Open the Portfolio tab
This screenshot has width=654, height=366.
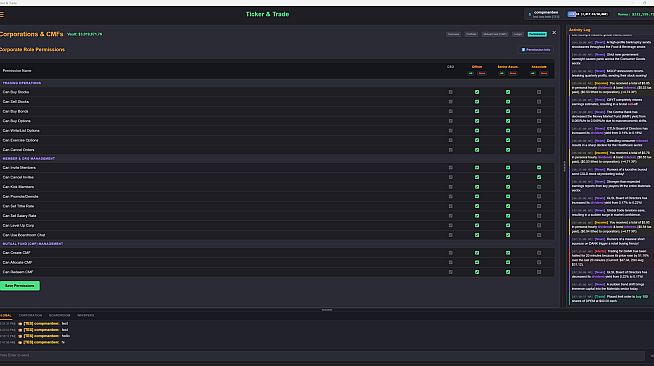click(471, 34)
